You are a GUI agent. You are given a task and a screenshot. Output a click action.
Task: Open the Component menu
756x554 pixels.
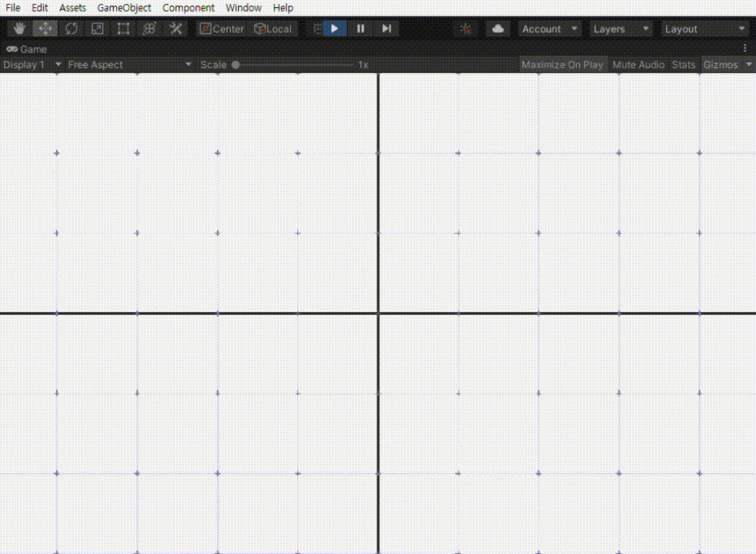(188, 8)
